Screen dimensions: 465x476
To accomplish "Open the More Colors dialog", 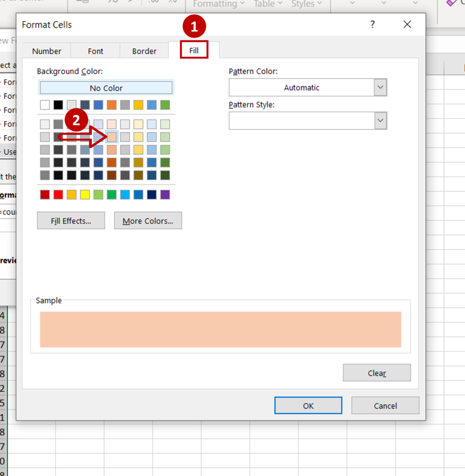I will pos(148,220).
